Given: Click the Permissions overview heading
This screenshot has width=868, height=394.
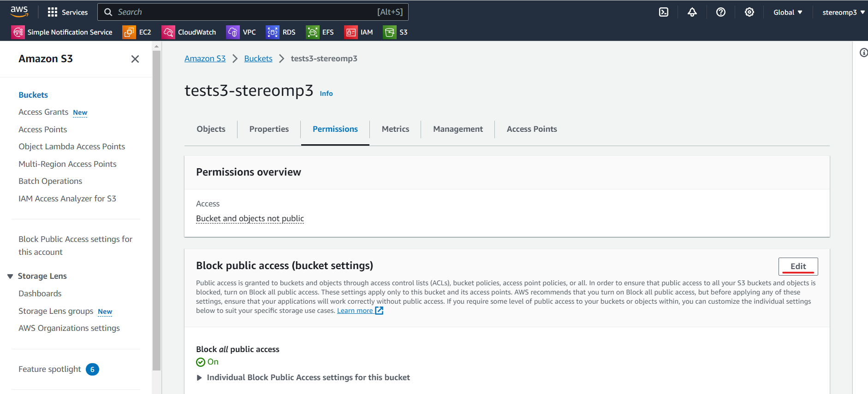Looking at the screenshot, I should (x=249, y=172).
